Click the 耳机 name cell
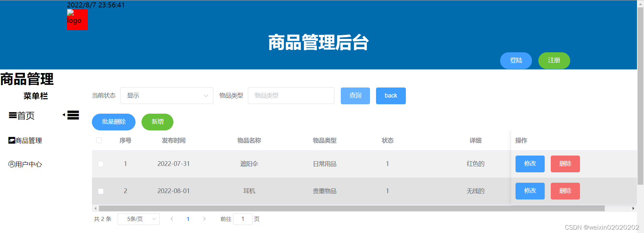 249,191
